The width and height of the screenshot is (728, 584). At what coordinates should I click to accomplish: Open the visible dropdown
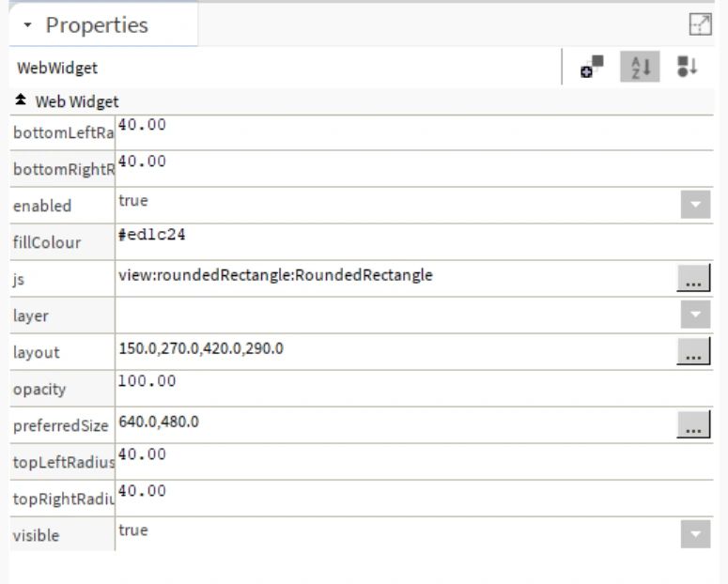pos(695,535)
